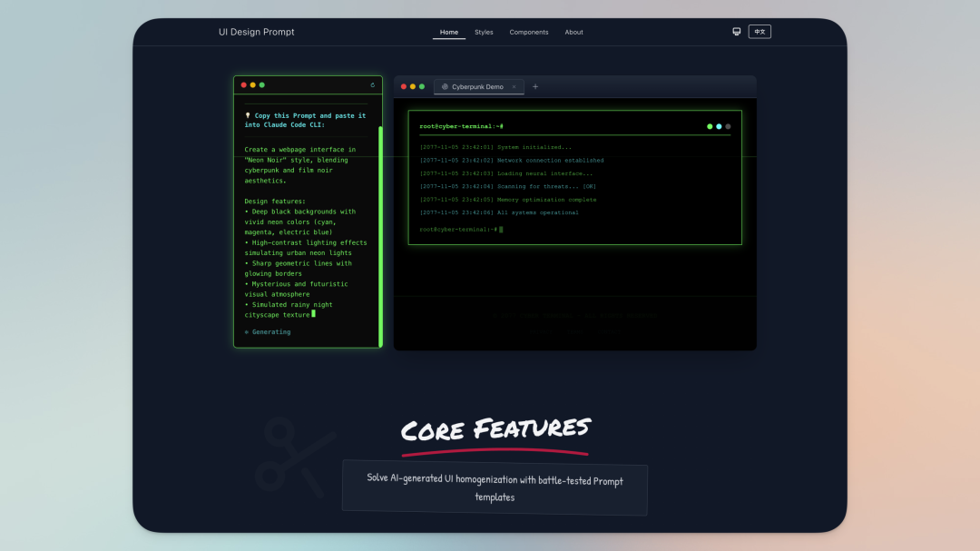Open the Styles page
Screen dimensions: 980x551
tap(484, 33)
